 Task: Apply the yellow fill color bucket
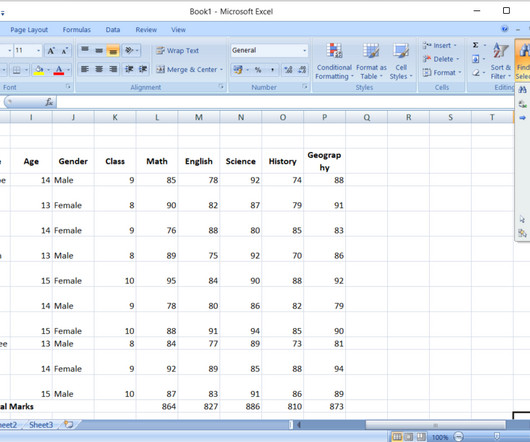point(39,70)
